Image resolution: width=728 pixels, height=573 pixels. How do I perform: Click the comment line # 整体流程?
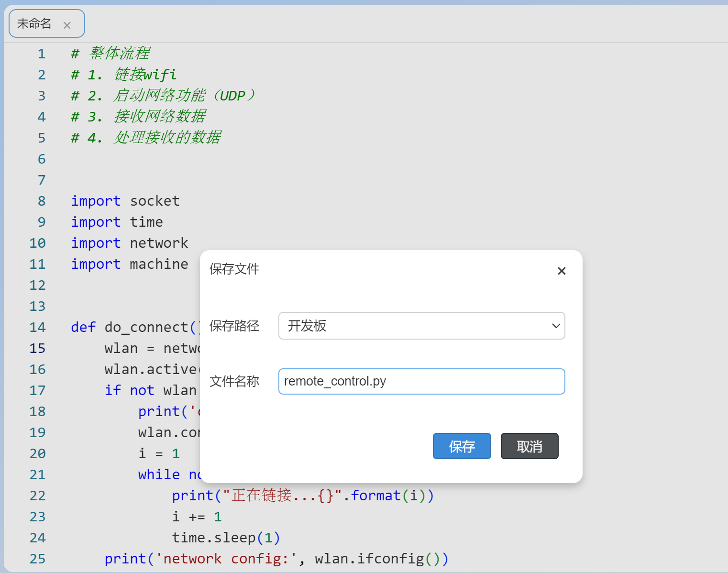(x=110, y=53)
